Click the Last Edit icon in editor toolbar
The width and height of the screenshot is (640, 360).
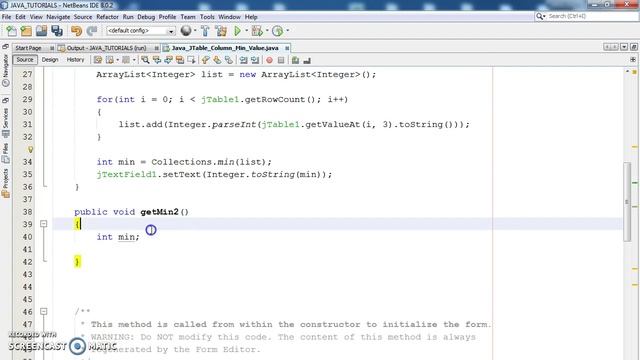(98, 60)
